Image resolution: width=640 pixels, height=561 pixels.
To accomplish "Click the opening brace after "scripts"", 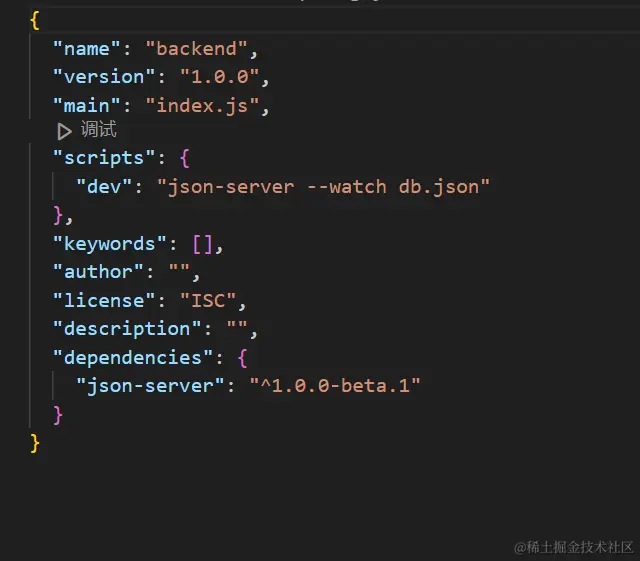I will [x=184, y=158].
